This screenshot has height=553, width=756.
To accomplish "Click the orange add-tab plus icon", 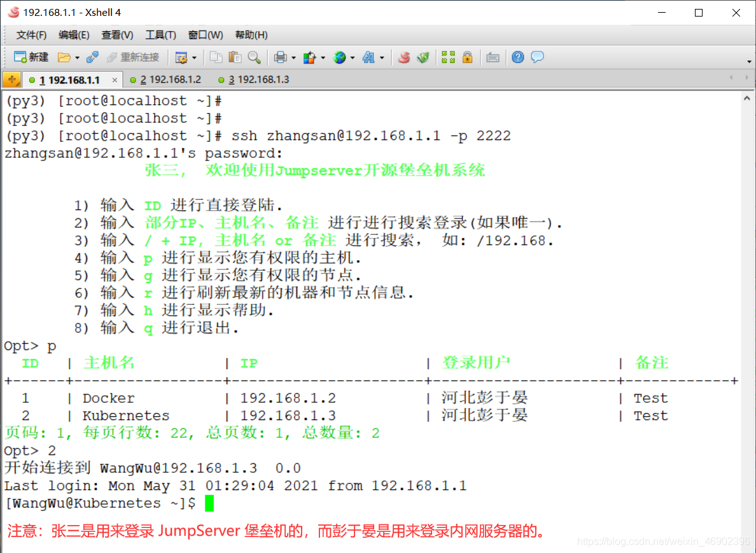I will tap(11, 80).
